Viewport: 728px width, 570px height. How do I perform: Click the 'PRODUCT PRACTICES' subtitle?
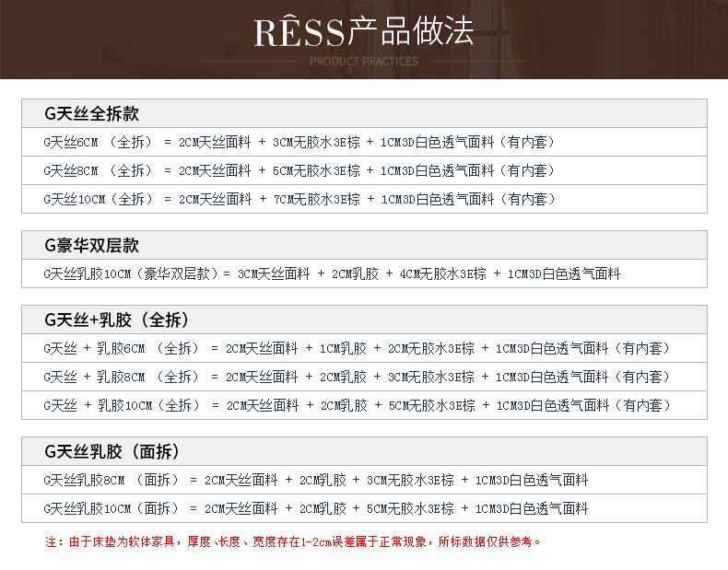(364, 61)
